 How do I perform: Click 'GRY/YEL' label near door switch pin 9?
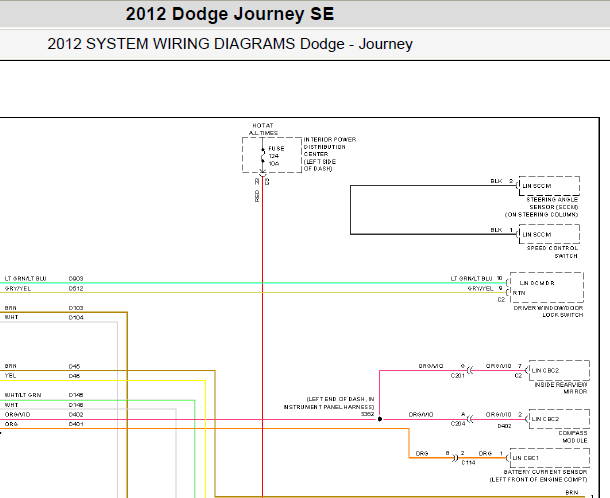pyautogui.click(x=480, y=288)
